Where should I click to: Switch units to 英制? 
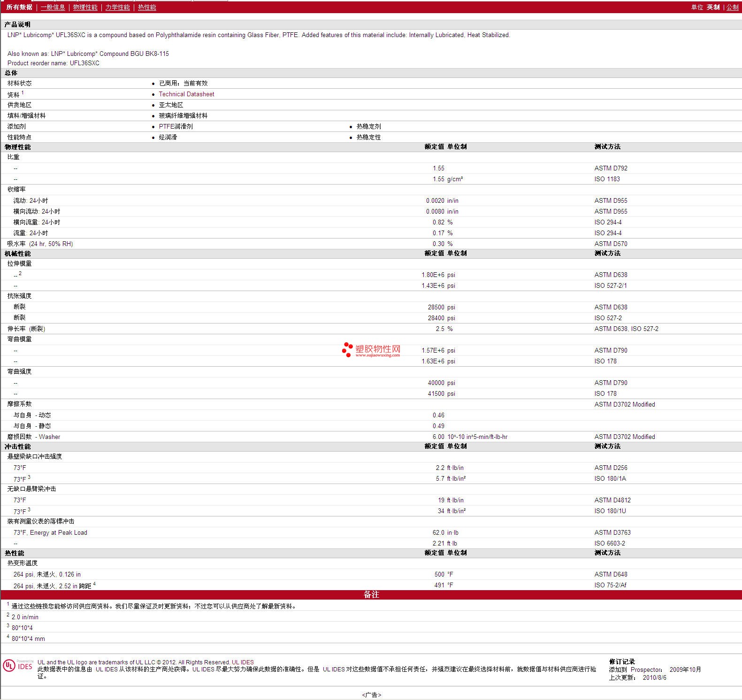point(713,7)
